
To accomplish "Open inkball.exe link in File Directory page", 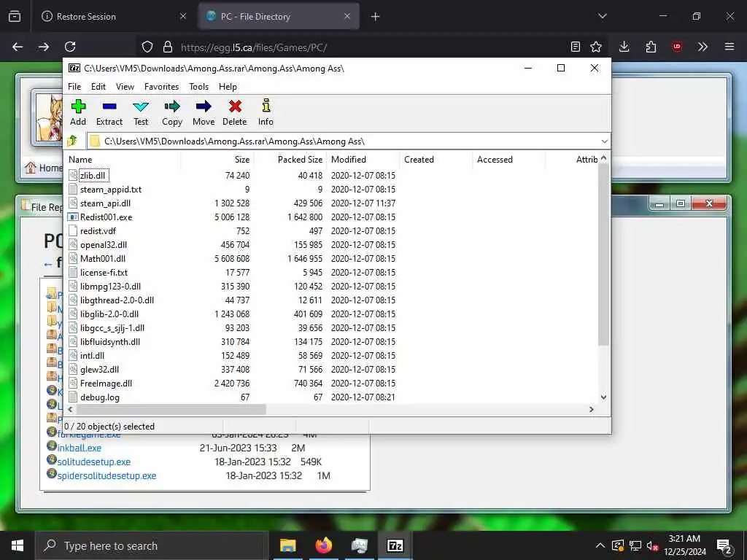I will (x=79, y=448).
